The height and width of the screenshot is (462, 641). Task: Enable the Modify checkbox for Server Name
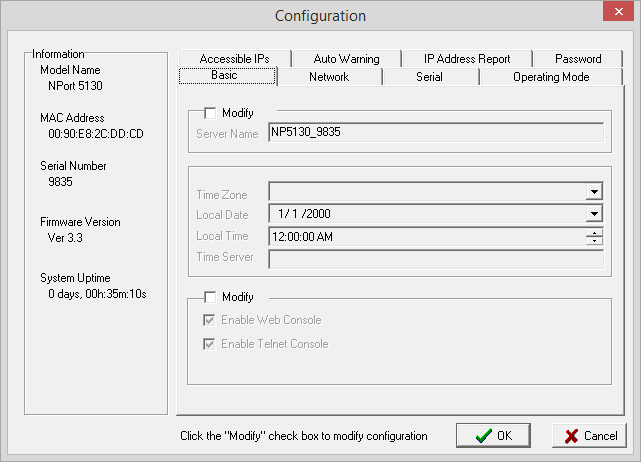click(x=210, y=113)
